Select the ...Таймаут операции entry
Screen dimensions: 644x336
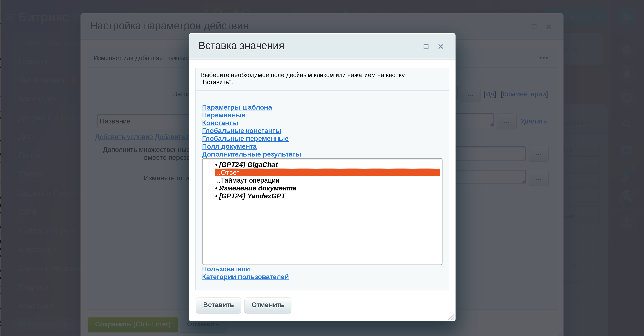(327, 180)
